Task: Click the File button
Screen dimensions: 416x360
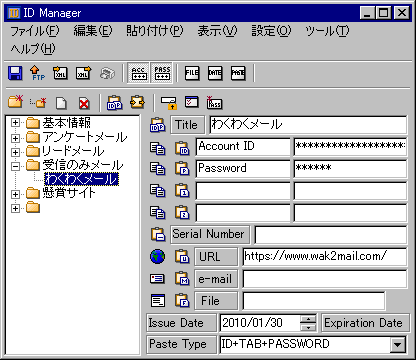Action: point(216,301)
